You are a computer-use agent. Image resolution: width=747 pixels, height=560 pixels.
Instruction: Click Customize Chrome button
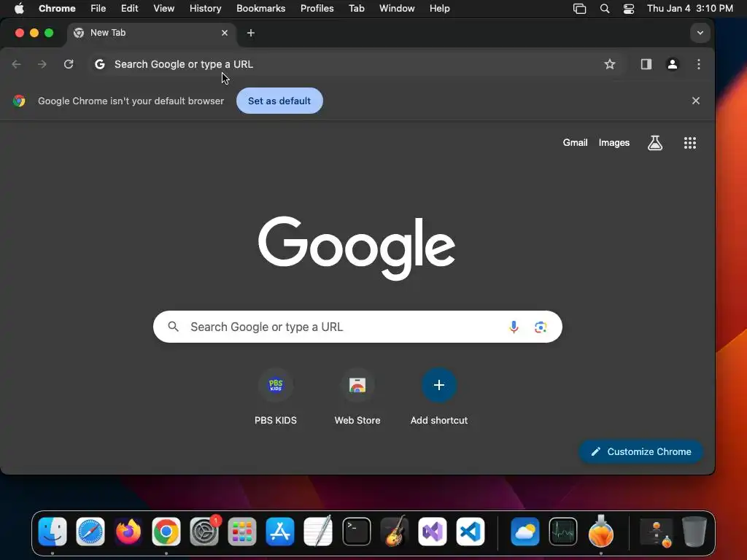pyautogui.click(x=640, y=451)
